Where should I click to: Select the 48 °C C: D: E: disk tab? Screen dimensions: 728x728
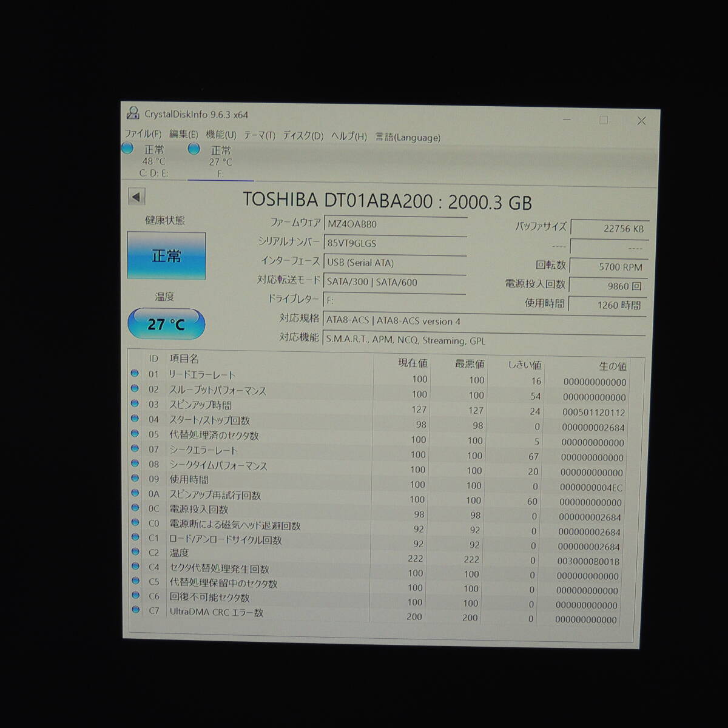coord(153,161)
